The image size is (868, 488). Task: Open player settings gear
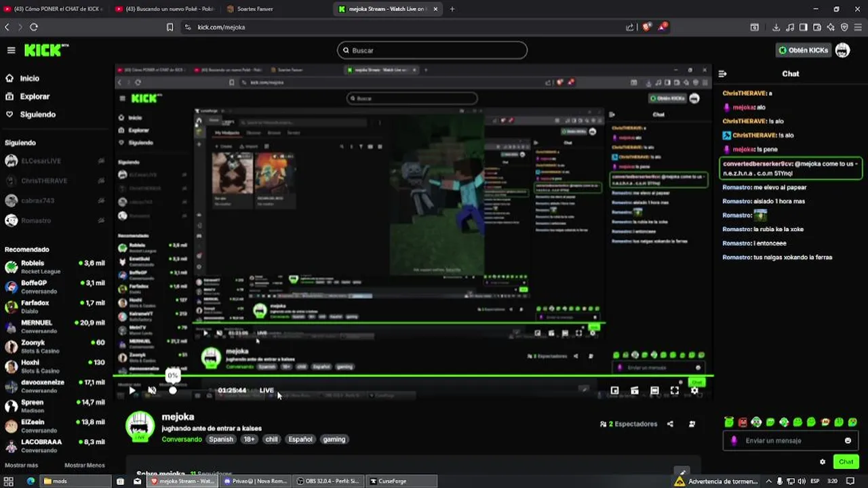coord(694,390)
